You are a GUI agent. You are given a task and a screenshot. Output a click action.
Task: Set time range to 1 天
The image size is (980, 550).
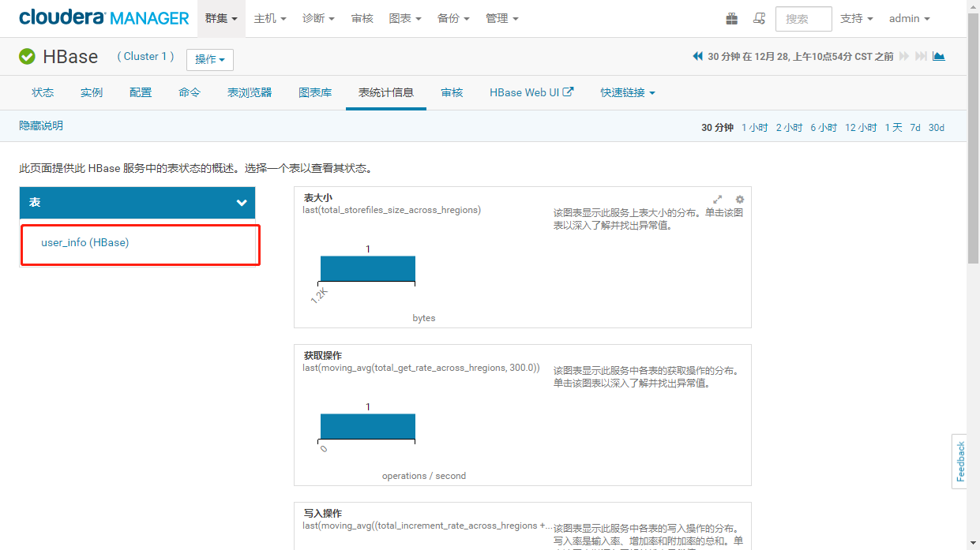tap(893, 127)
